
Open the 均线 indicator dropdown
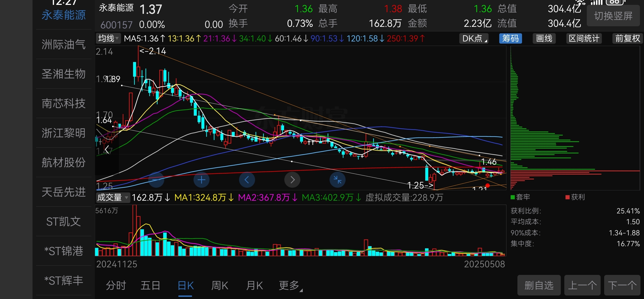[108, 38]
